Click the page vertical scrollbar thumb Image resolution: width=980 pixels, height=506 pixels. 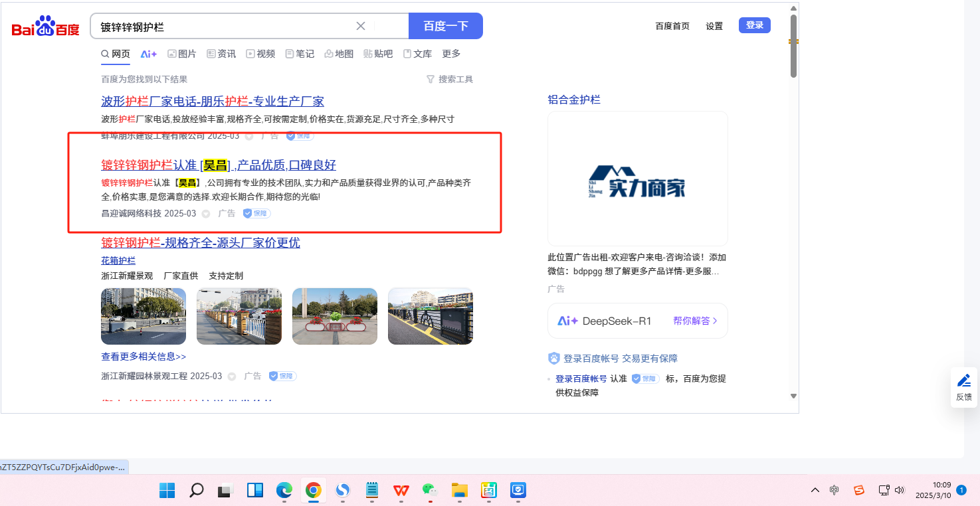click(793, 46)
